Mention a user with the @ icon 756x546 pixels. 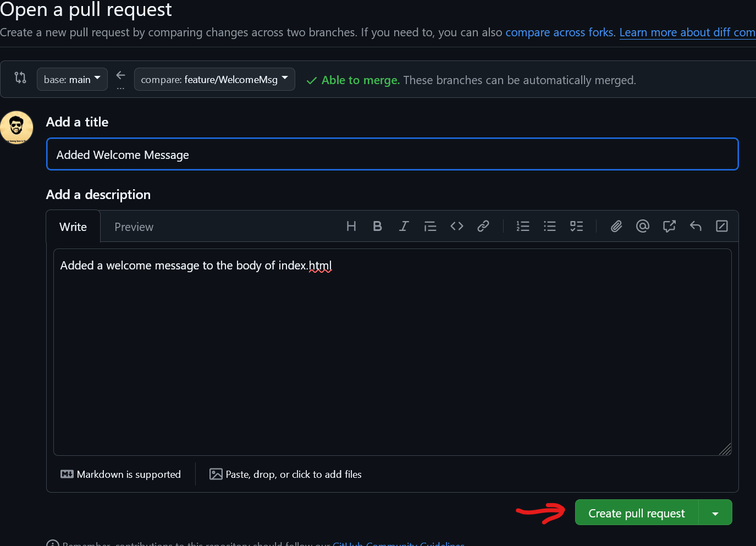pos(643,226)
